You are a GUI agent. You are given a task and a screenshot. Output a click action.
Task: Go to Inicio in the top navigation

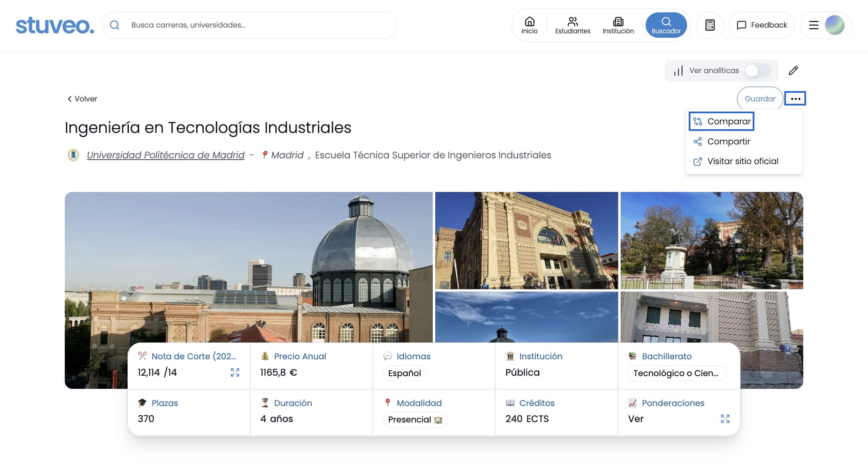529,25
